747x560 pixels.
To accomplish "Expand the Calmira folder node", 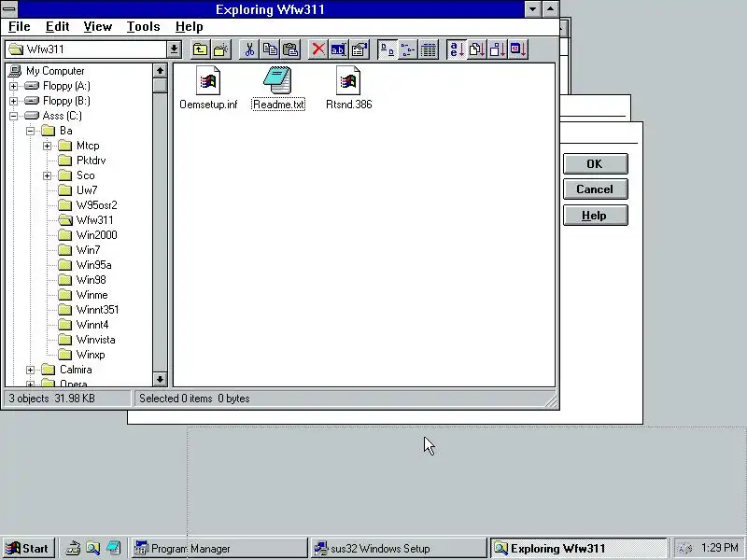I will pos(31,370).
